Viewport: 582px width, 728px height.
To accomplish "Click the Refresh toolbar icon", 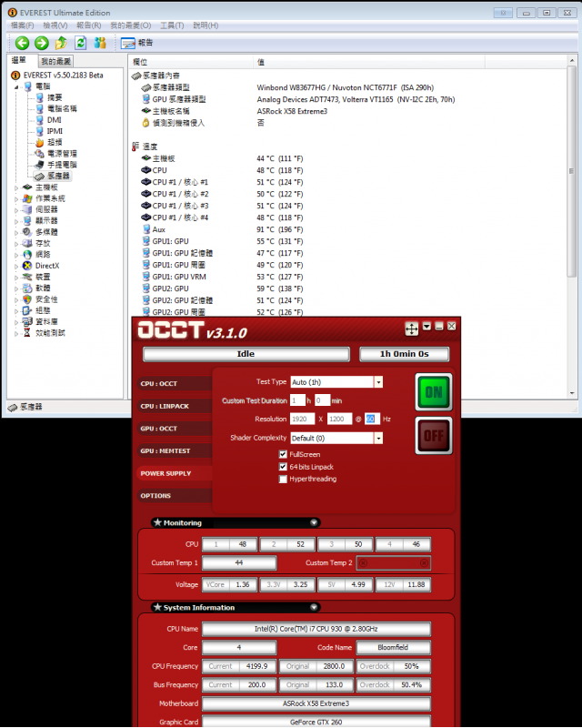I will click(81, 43).
